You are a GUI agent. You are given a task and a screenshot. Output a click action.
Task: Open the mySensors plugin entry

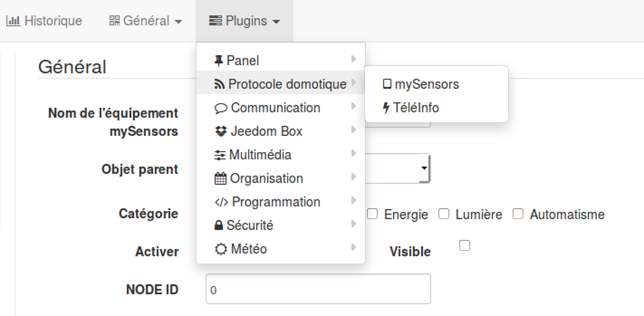click(x=427, y=84)
